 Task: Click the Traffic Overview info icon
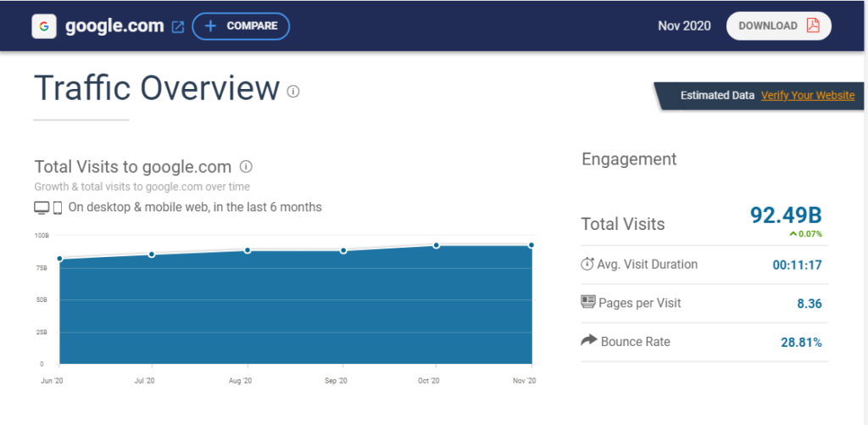(x=292, y=91)
